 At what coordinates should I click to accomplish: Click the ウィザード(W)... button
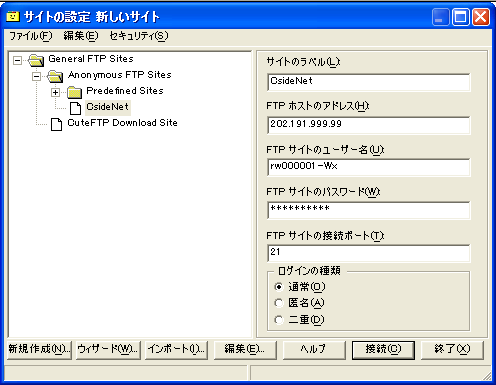[x=108, y=350]
